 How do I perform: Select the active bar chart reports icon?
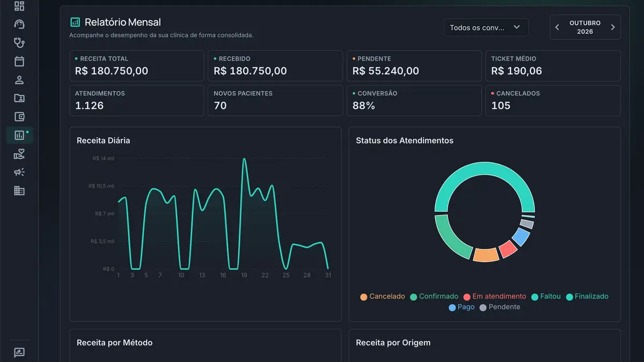point(19,135)
